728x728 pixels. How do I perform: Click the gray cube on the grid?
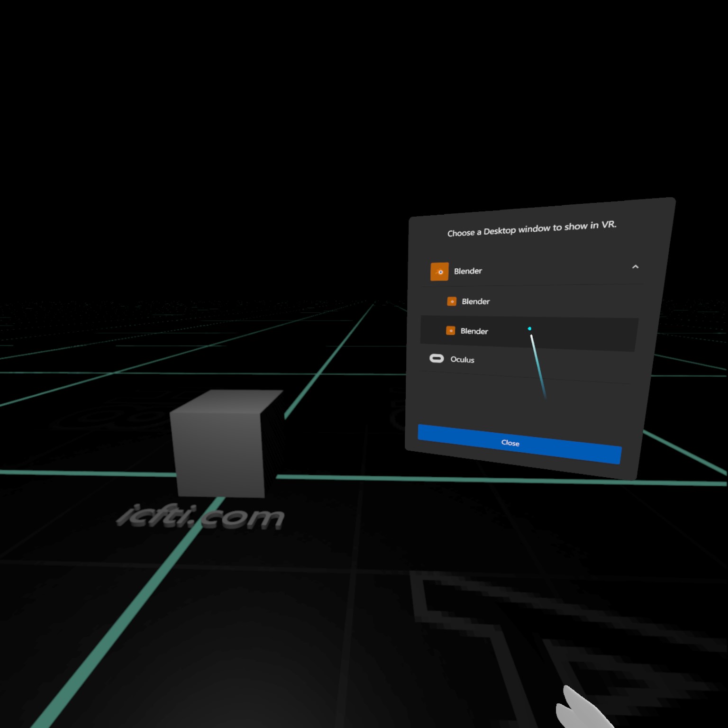click(220, 443)
